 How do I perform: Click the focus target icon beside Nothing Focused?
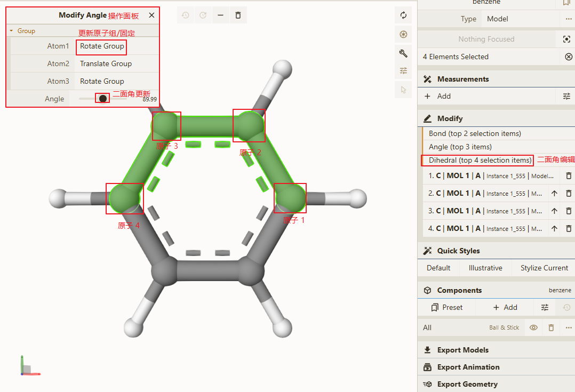566,39
